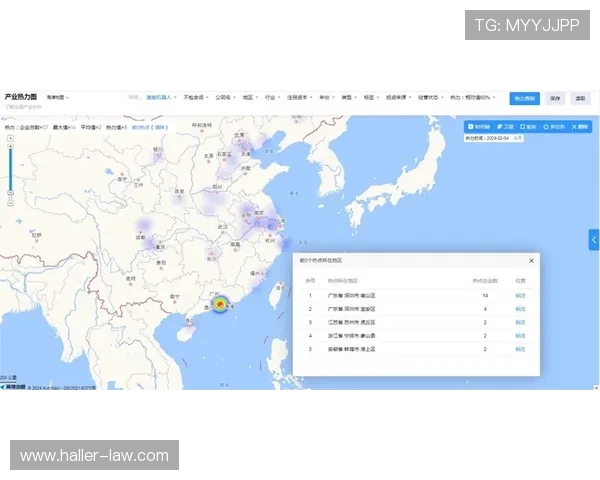Click 标注 link for 深圳市 南山区 row

[x=520, y=296]
